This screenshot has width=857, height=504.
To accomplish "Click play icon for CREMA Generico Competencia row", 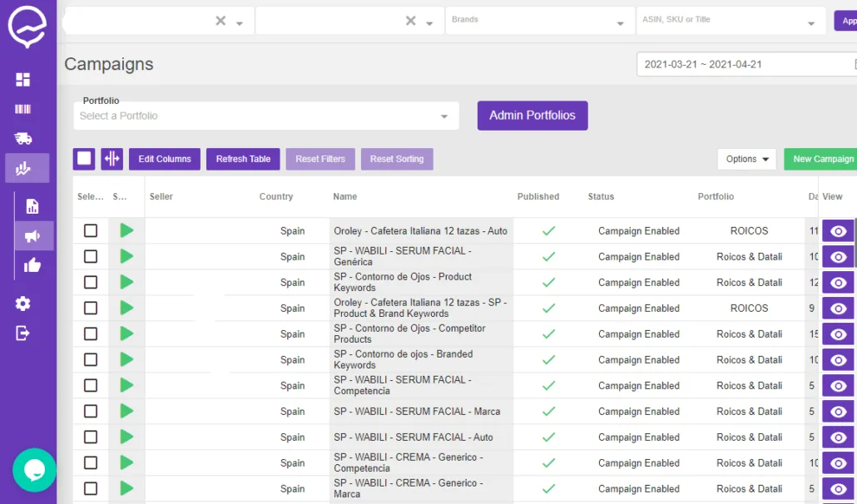I will pyautogui.click(x=126, y=462).
